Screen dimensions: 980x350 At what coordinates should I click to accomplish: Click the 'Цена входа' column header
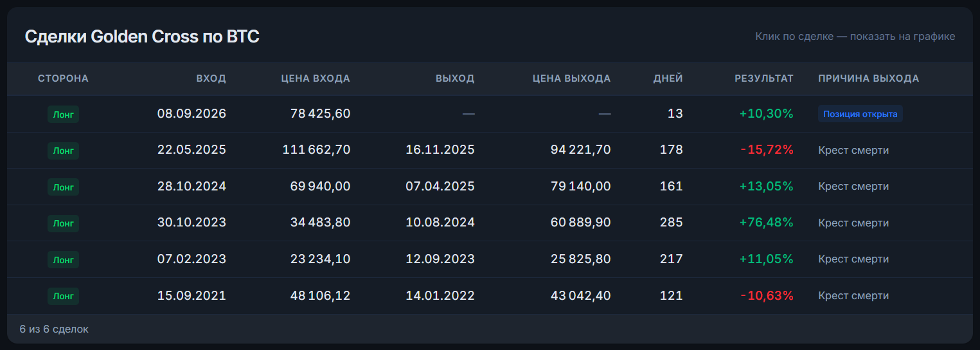point(316,78)
